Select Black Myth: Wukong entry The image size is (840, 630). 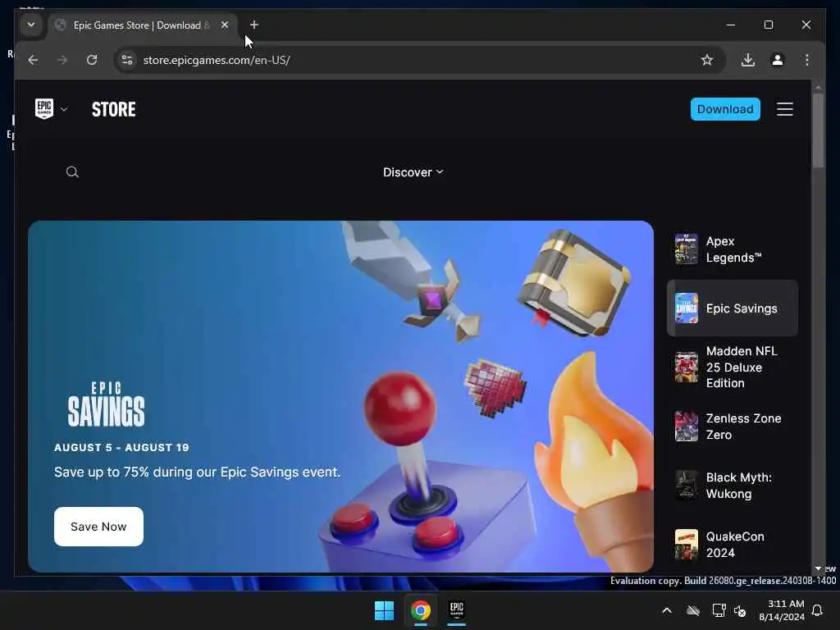733,486
